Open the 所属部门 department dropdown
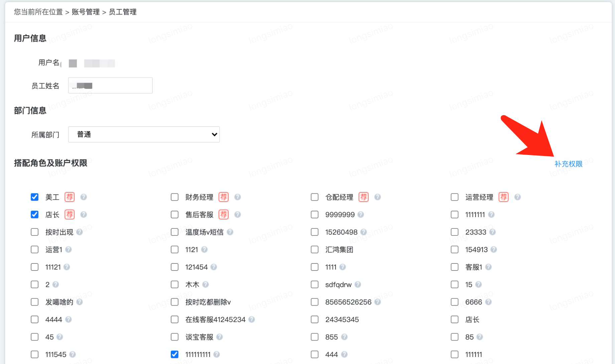This screenshot has width=615, height=364. point(144,134)
